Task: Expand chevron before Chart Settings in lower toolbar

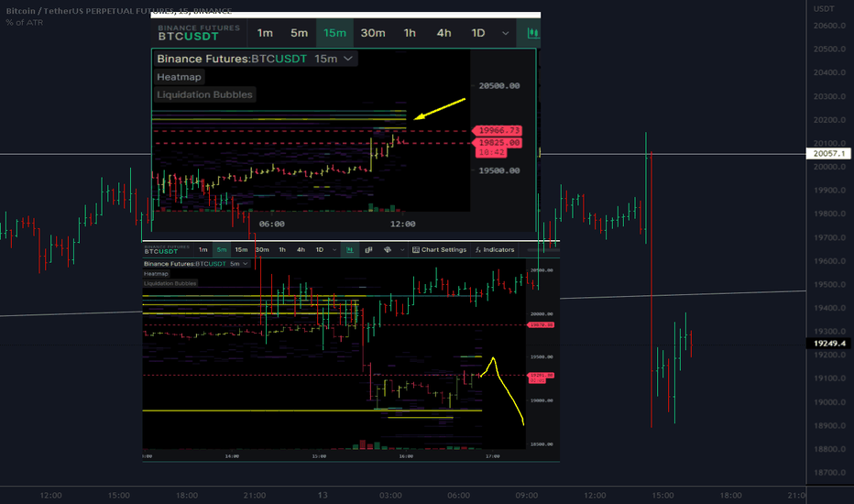Action: tap(402, 250)
